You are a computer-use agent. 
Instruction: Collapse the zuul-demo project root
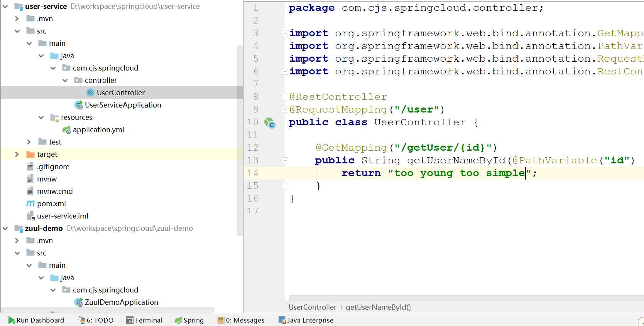(x=5, y=229)
